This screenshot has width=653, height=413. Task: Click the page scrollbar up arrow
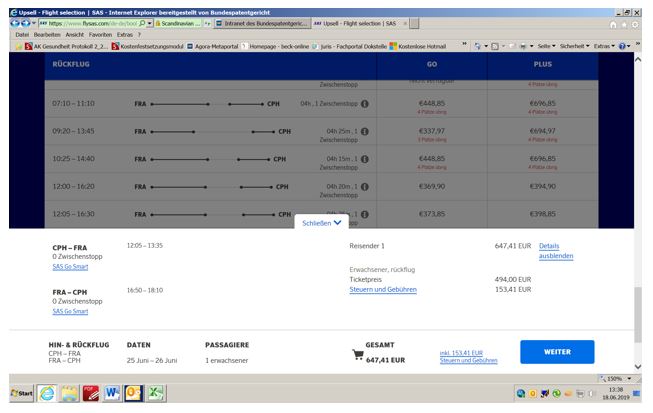point(638,59)
